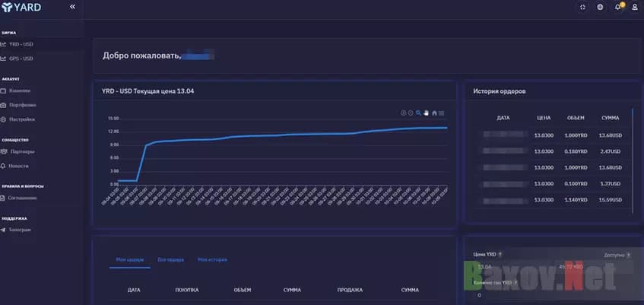This screenshot has height=305, width=644.
Task: Open Кошелек (Wallet) in sidebar
Action: tap(21, 91)
